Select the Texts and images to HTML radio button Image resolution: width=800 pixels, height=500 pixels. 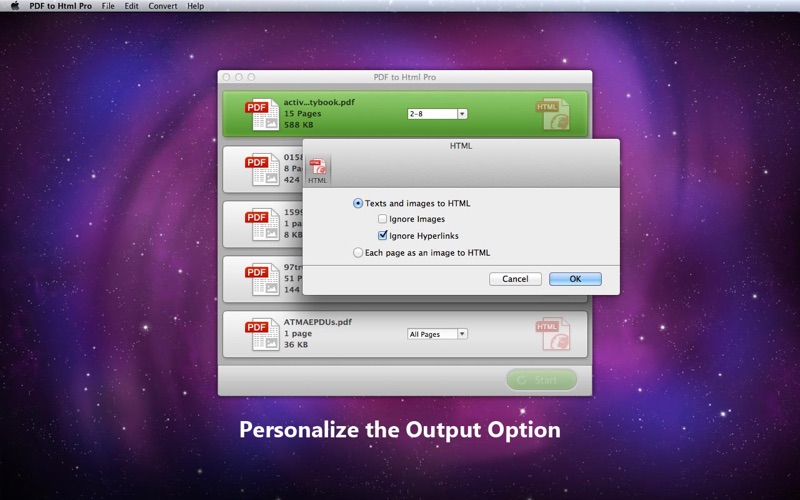tap(358, 203)
